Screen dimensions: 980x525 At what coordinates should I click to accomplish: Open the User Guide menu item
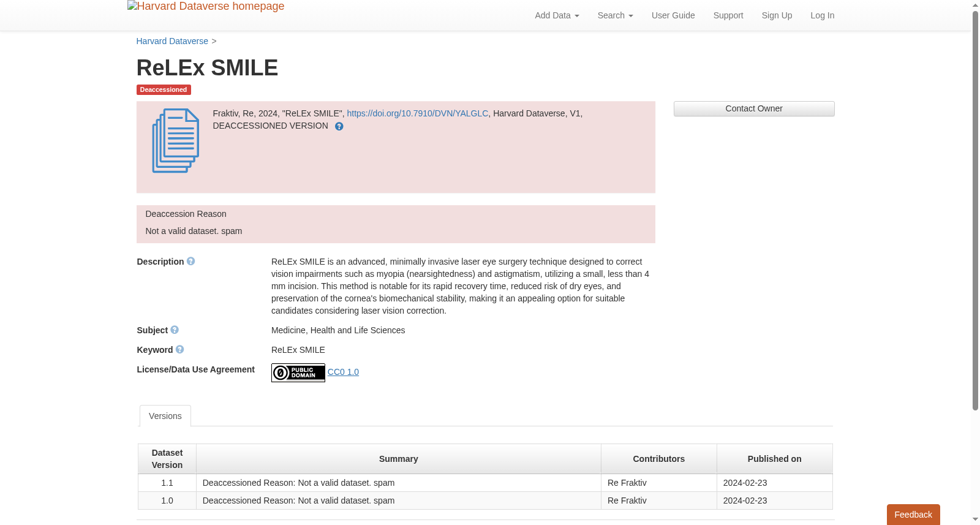[x=673, y=15]
